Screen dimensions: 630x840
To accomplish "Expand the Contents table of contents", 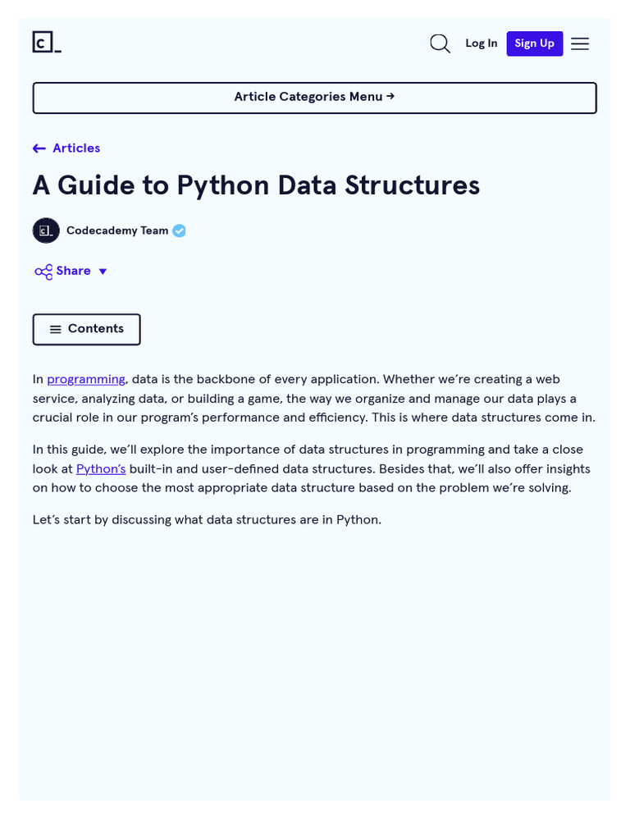I will pyautogui.click(x=87, y=330).
